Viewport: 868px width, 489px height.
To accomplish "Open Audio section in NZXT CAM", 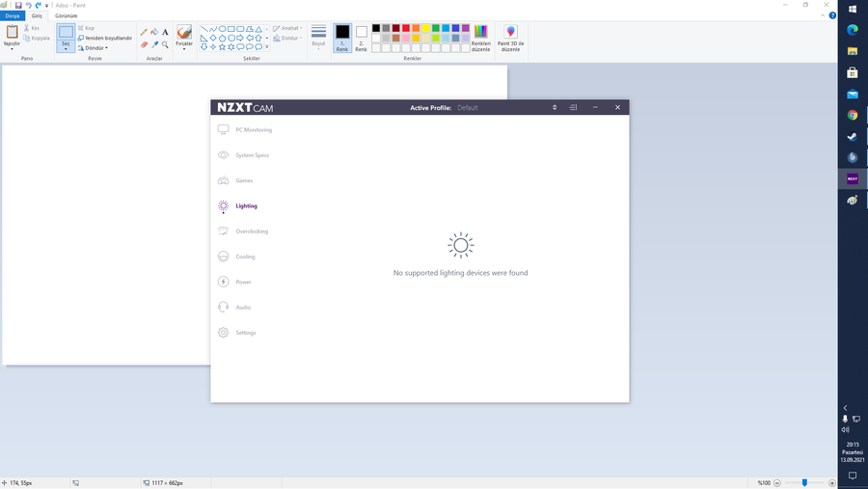I will (x=234, y=308).
